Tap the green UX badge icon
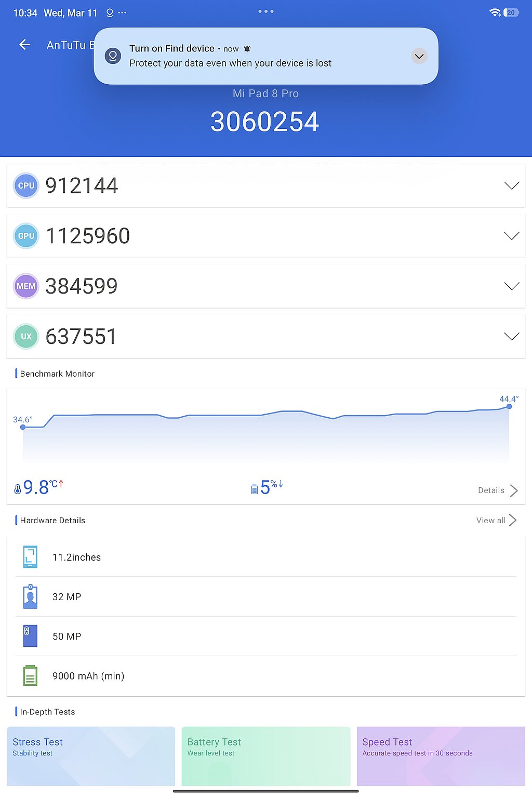The height and width of the screenshot is (797, 532). tap(26, 337)
